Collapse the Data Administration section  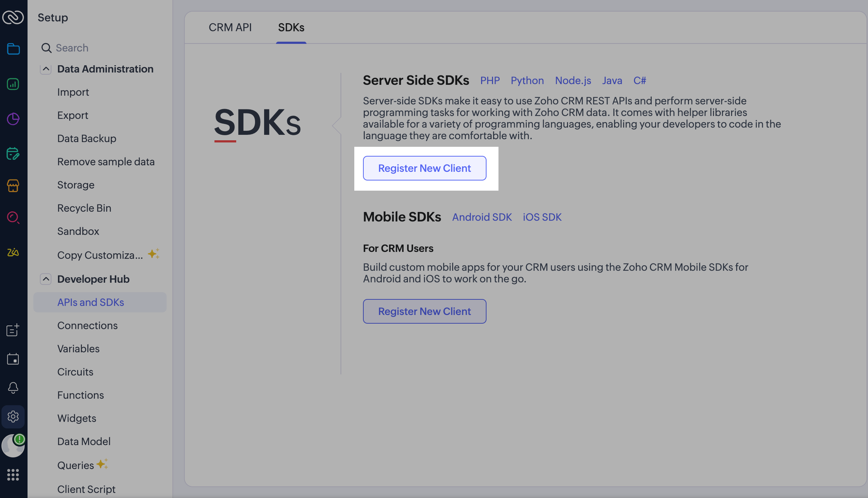click(46, 69)
